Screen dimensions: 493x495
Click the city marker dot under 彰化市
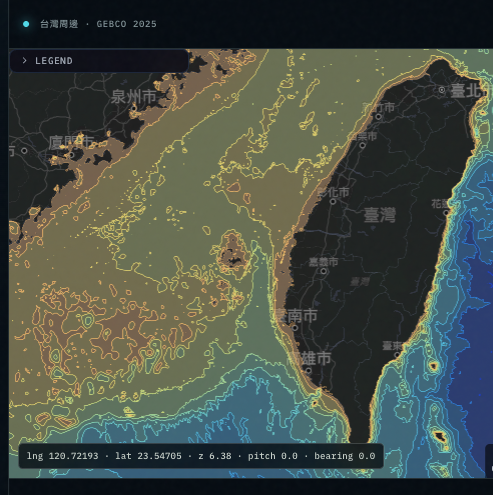tap(333, 201)
